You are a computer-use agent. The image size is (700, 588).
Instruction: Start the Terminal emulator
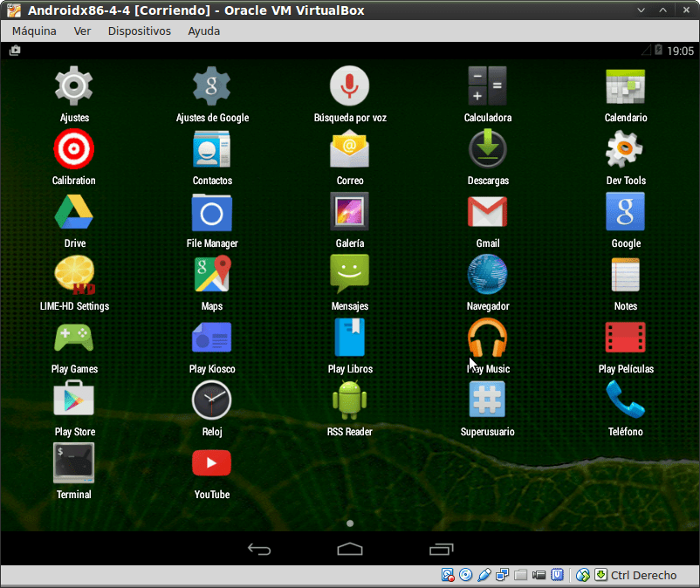73,462
